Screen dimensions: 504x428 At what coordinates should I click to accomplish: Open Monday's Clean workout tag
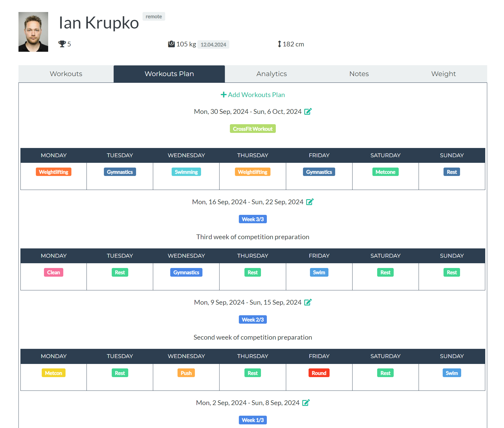coord(53,272)
